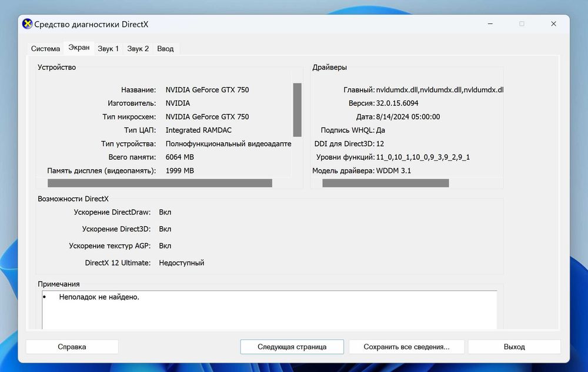Click the Главный driver nvldumdx.dll value
Viewport: 588px width, 372px height.
pyautogui.click(x=439, y=90)
